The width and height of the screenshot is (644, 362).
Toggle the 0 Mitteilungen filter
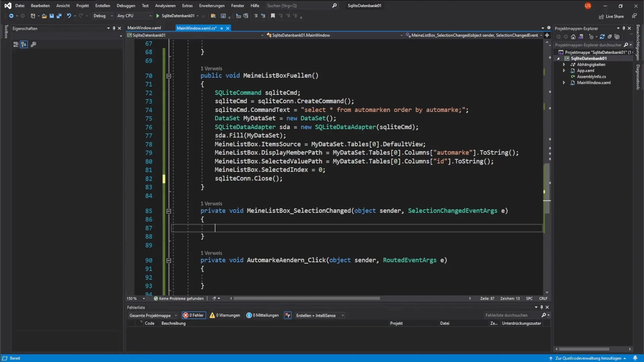pyautogui.click(x=263, y=315)
